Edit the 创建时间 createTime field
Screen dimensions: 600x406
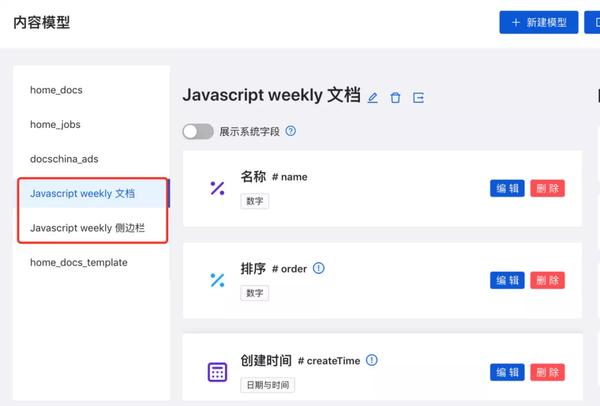[507, 372]
